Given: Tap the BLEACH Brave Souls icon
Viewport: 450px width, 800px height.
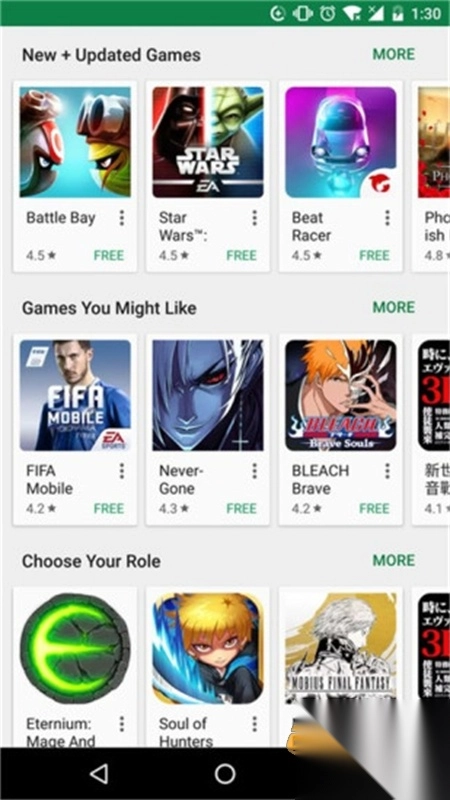Looking at the screenshot, I should tap(340, 395).
